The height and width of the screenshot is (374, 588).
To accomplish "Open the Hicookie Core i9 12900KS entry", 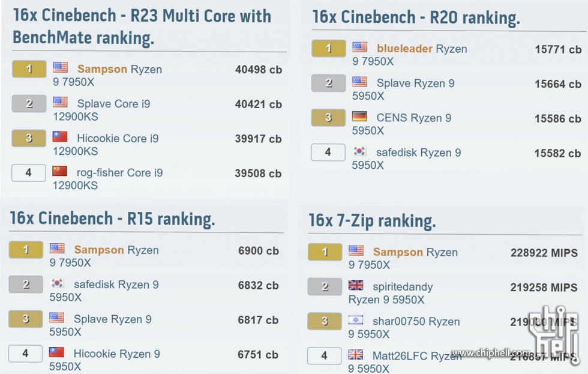I will pos(106,145).
